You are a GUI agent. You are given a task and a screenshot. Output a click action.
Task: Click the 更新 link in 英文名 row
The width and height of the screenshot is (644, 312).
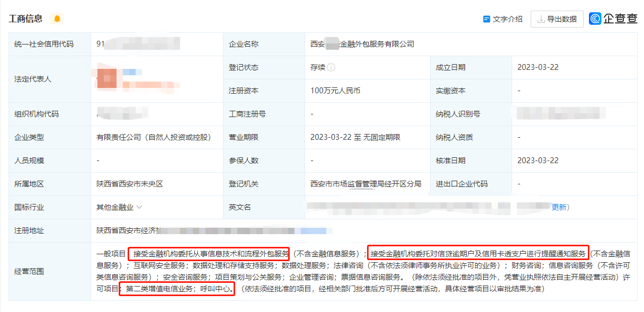[559, 207]
